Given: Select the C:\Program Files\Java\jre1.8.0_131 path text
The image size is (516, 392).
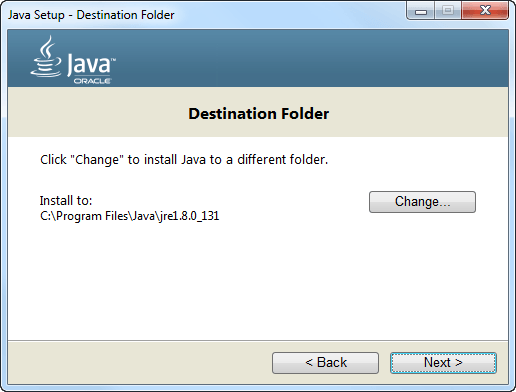Looking at the screenshot, I should [x=129, y=216].
